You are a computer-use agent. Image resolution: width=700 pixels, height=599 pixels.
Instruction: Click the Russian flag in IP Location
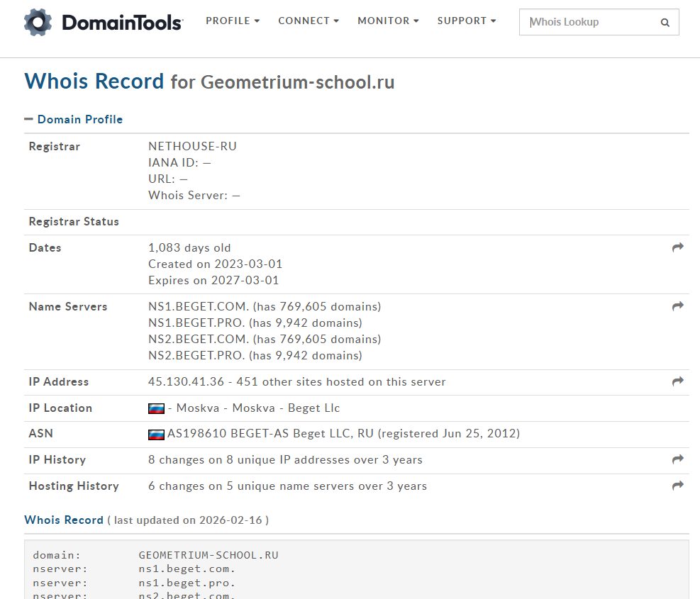156,408
